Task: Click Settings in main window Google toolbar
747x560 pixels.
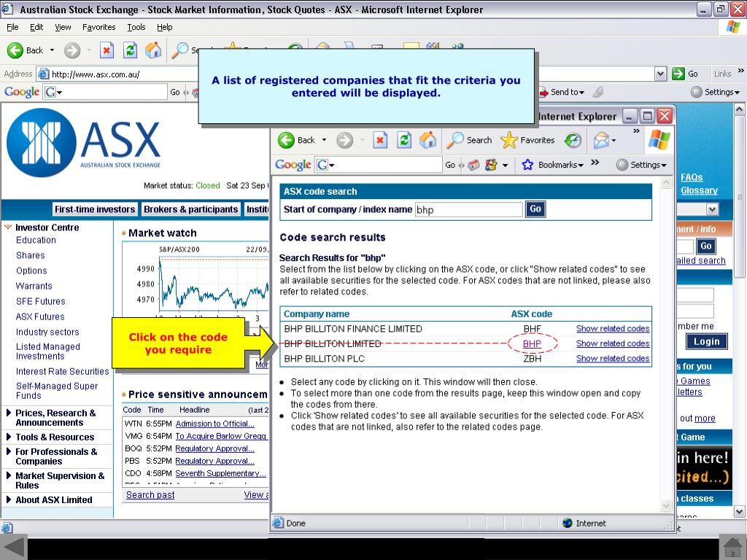Action: 716,92
